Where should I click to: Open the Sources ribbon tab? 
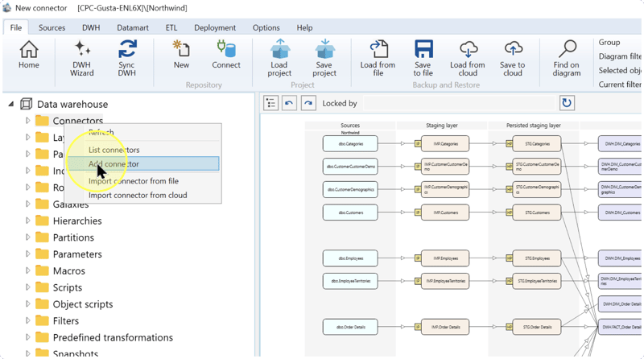(52, 27)
